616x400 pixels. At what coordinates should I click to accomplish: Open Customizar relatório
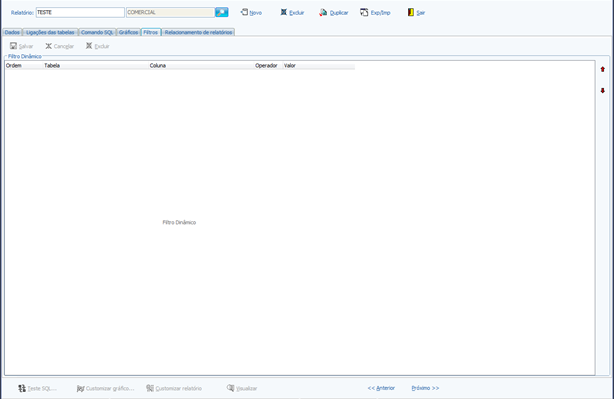point(174,388)
